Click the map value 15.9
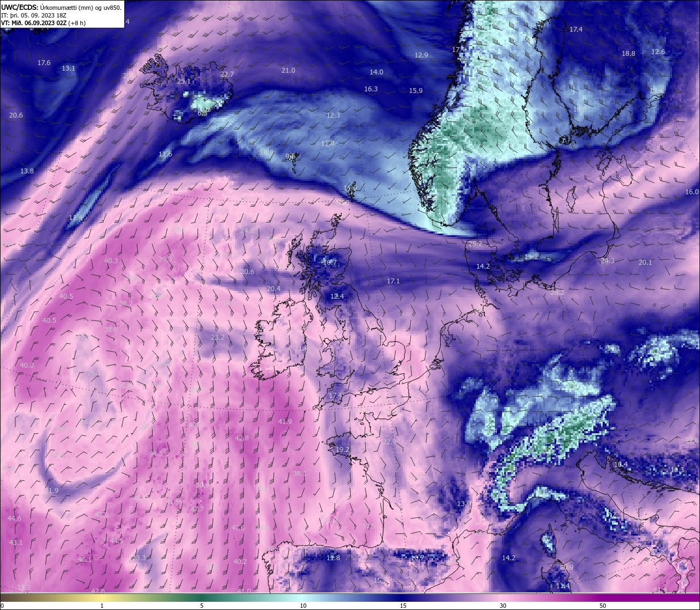This screenshot has width=700, height=610. click(416, 91)
